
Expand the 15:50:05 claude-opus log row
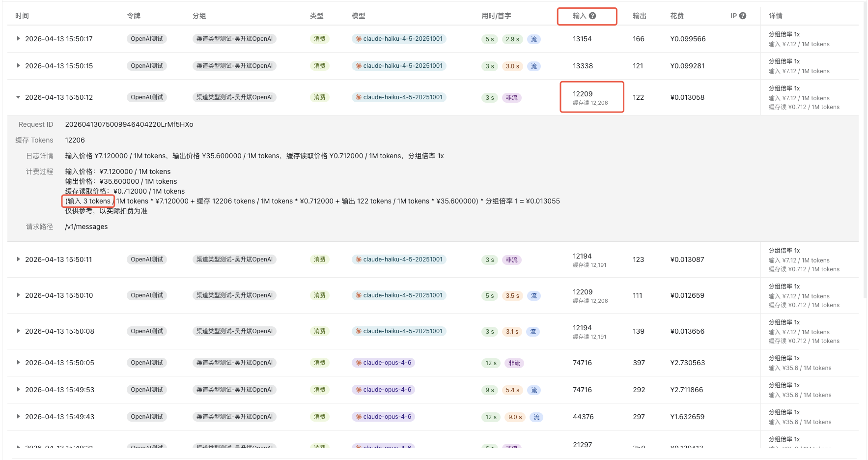click(x=18, y=362)
